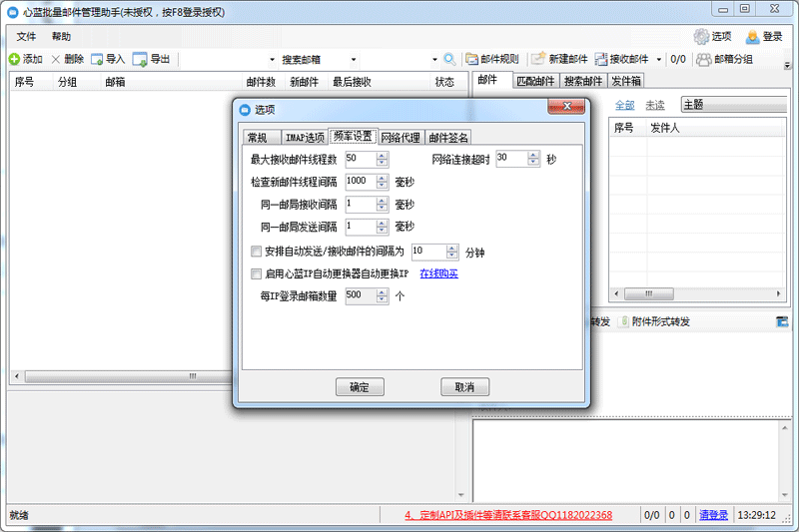Screen dimensions: 799x532
Task: Enable 安排自动发送/接收邮件 interval checkbox
Action: pos(256,252)
